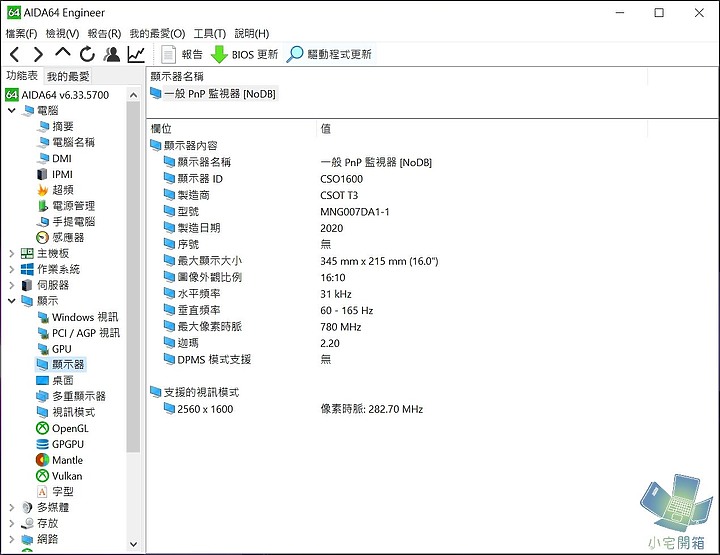Select the 電腦名稱 tree item
Image resolution: width=720 pixels, height=555 pixels.
tap(66, 142)
